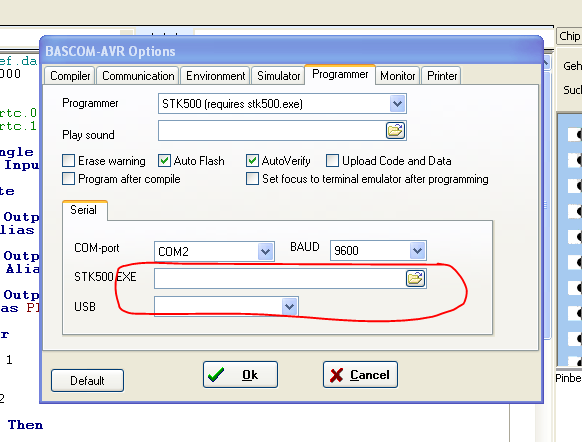Open the USB dropdown
The width and height of the screenshot is (582, 442).
pyautogui.click(x=290, y=307)
